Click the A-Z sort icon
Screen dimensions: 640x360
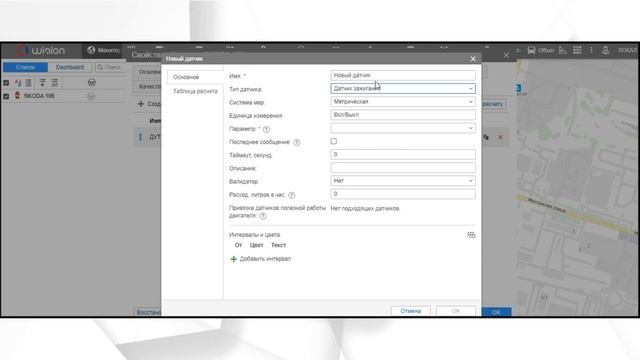18,83
